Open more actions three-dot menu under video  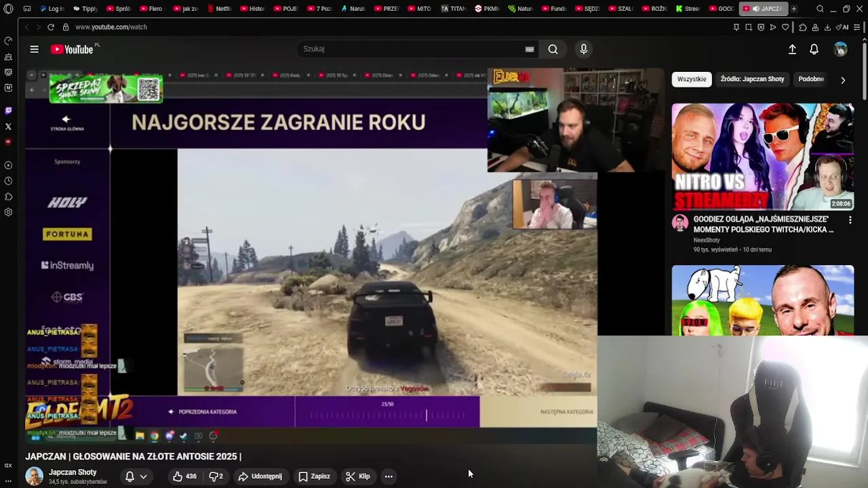[389, 476]
